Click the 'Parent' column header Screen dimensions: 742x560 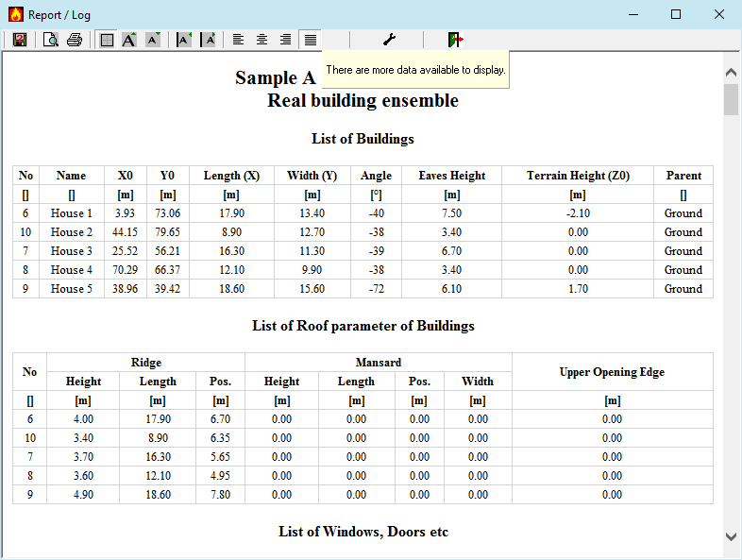click(x=683, y=176)
